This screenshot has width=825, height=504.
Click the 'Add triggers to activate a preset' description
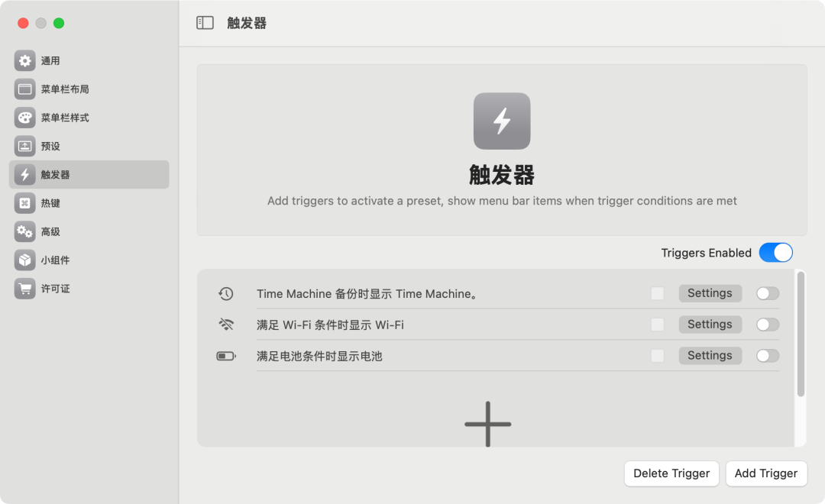501,201
